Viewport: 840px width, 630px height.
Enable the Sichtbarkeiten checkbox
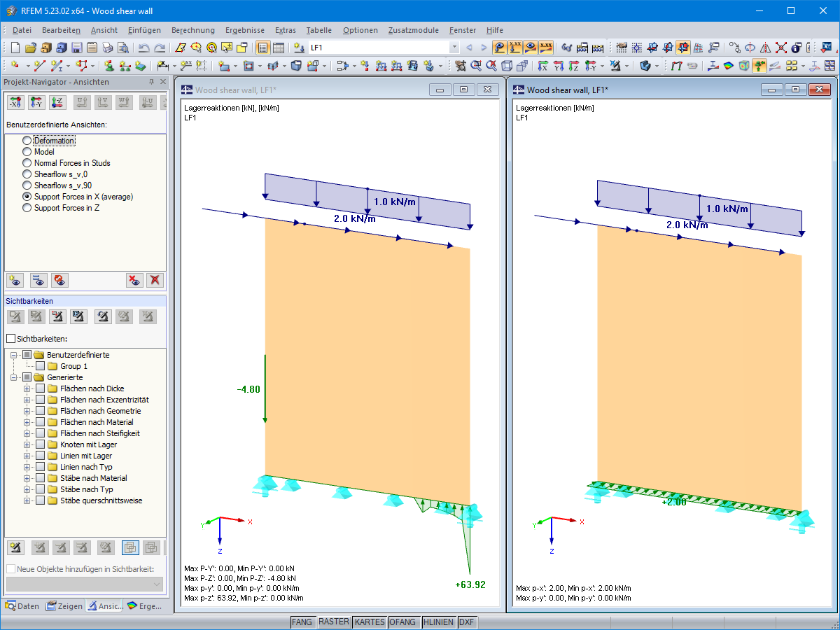(x=10, y=338)
